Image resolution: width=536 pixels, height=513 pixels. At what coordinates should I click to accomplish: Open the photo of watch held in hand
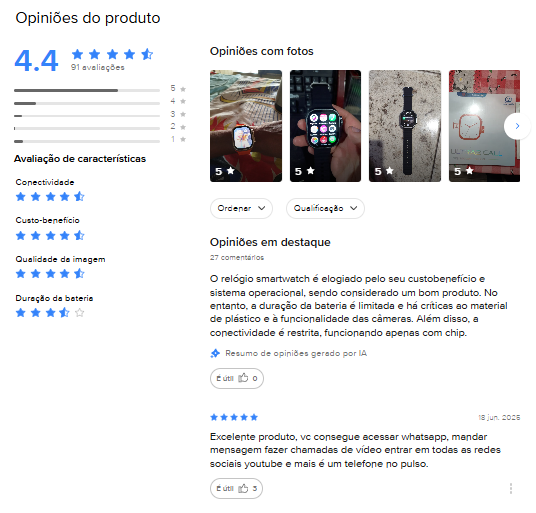click(x=325, y=126)
